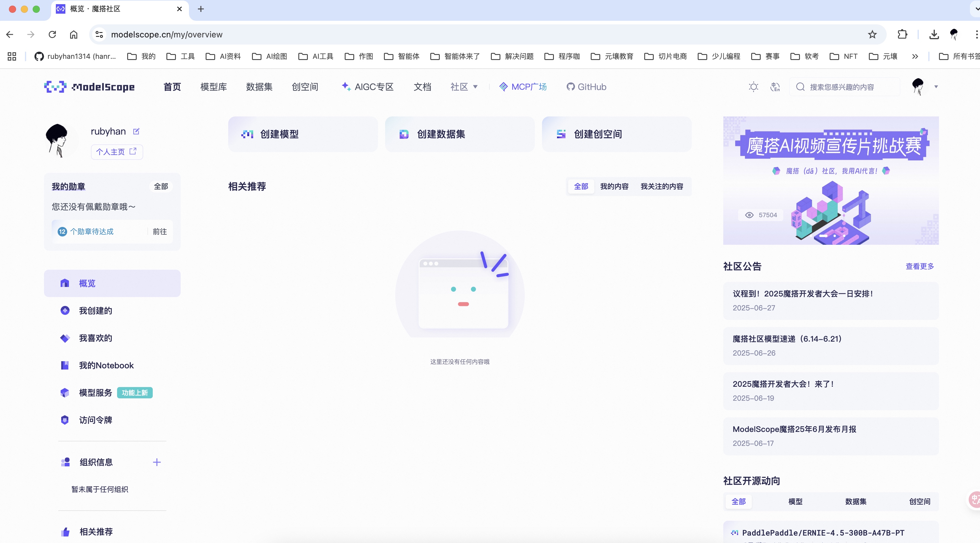Image resolution: width=980 pixels, height=543 pixels.
Task: Open announcement 议程到！2025魔搭开发者大会一日安排！
Action: [x=831, y=301]
